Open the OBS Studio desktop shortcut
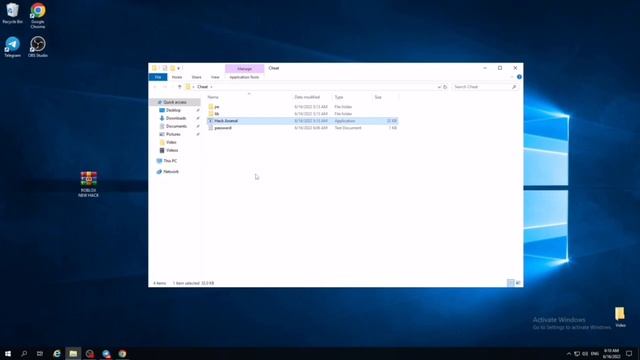 (38, 47)
